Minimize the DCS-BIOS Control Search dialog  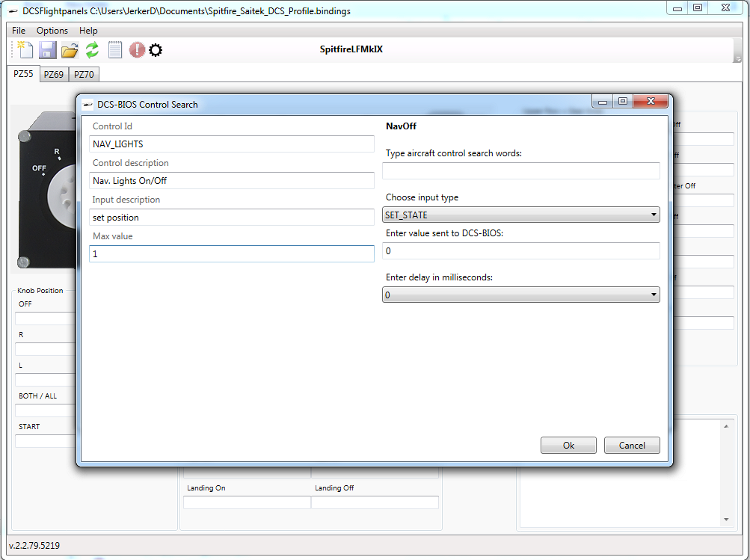tap(602, 102)
